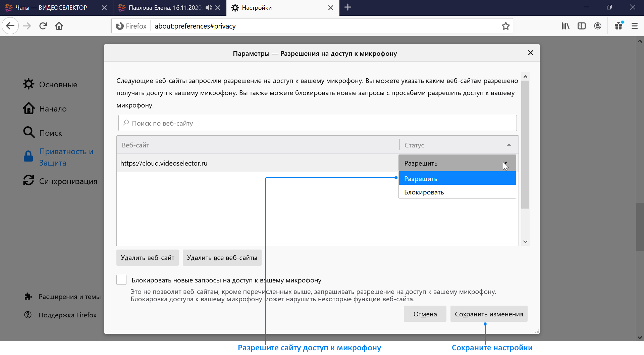
Task: Click the page scrollbar down arrow
Action: pyautogui.click(x=640, y=338)
